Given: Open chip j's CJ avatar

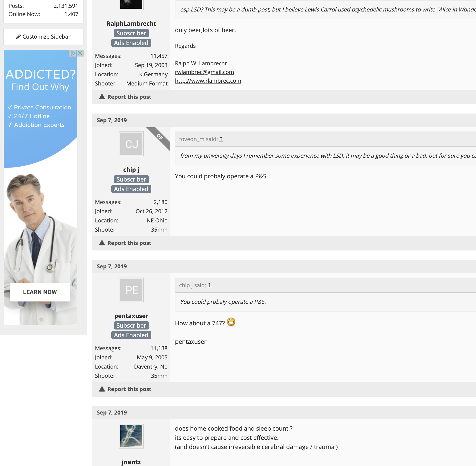Looking at the screenshot, I should pos(131,144).
